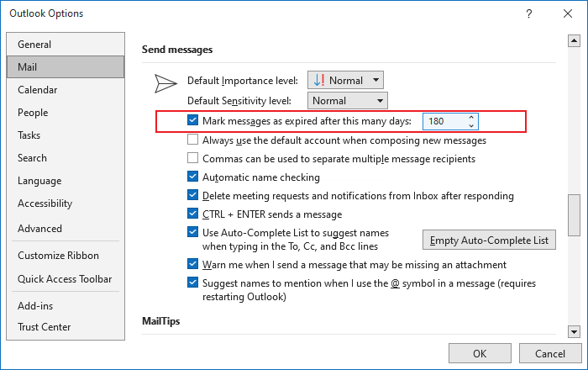Open the General options category
The image size is (588, 370).
coord(66,45)
